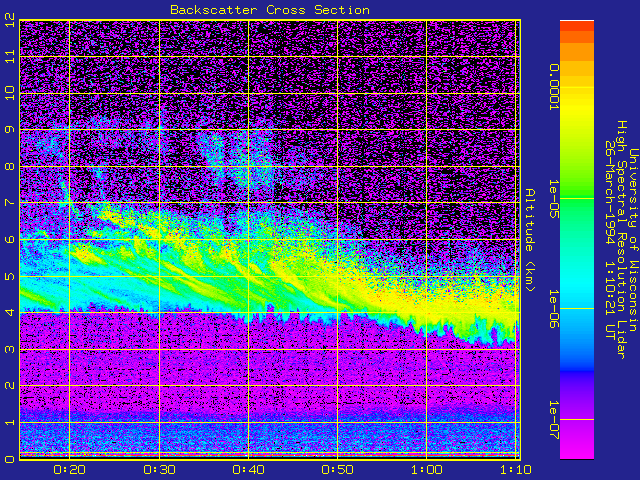Click altitude axis label 0
The height and width of the screenshot is (480, 640).
tap(10, 459)
